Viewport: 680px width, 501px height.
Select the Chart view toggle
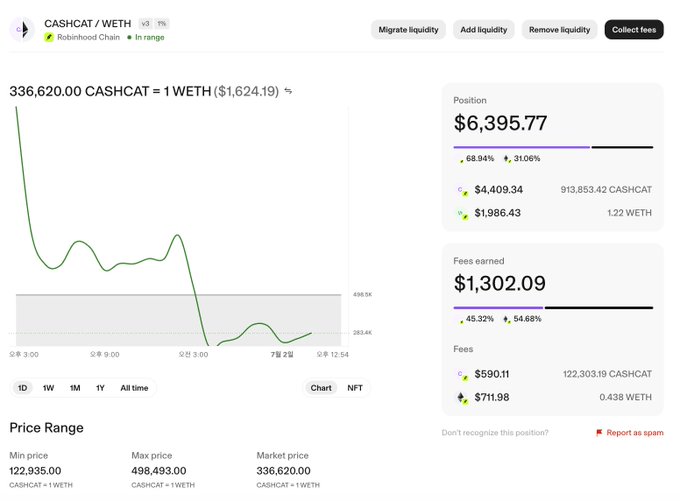321,388
